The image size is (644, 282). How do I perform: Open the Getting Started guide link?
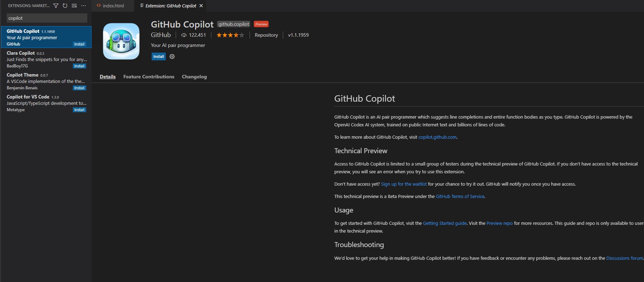tap(445, 223)
